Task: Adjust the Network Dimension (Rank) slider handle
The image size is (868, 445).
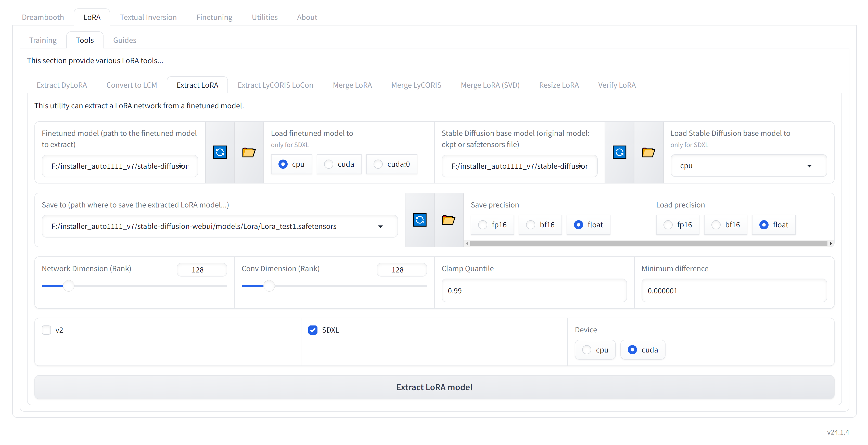Action: tap(69, 286)
